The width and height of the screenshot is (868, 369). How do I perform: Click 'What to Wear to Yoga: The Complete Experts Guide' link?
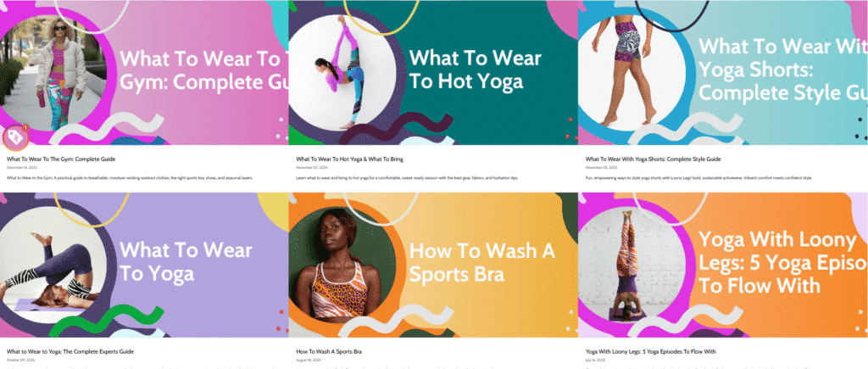click(x=70, y=351)
